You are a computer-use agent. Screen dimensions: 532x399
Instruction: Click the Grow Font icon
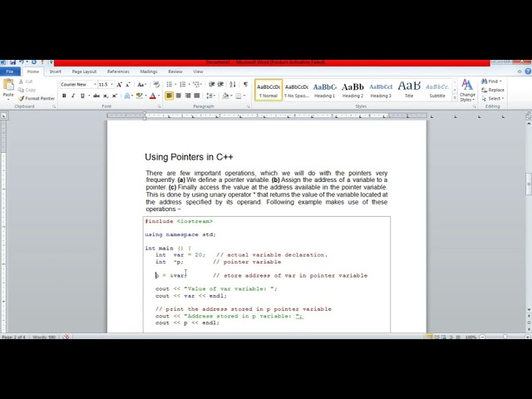click(119, 85)
